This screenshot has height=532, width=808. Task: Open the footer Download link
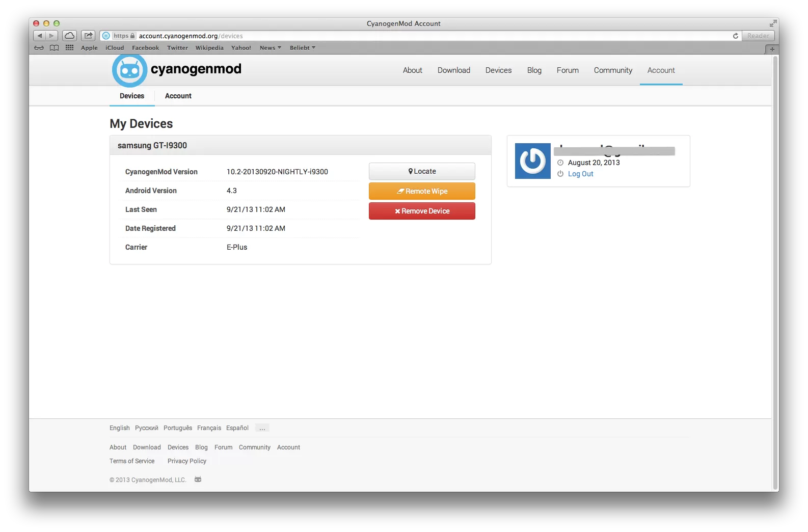coord(147,447)
